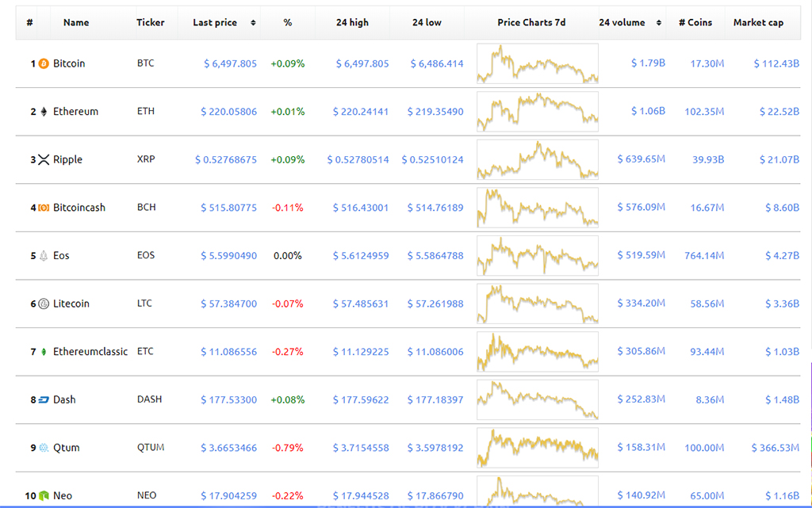Click the Ethereumclassic green logo icon
812x508 pixels.
click(44, 352)
